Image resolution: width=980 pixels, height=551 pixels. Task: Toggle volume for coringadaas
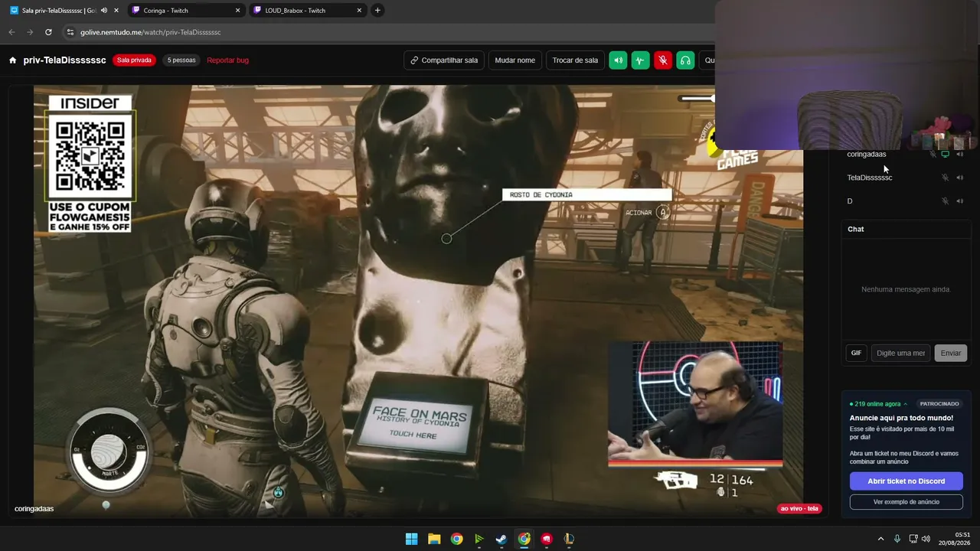tap(960, 154)
